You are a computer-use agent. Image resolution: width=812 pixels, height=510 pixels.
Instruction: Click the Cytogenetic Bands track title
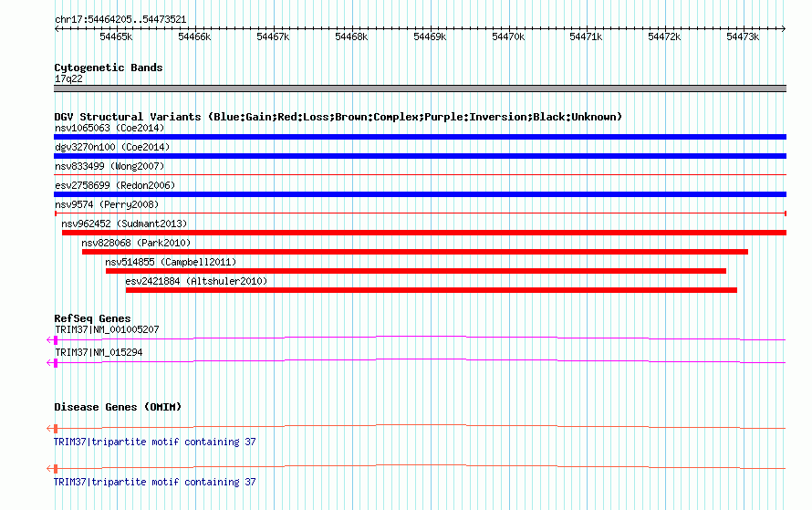pos(109,68)
